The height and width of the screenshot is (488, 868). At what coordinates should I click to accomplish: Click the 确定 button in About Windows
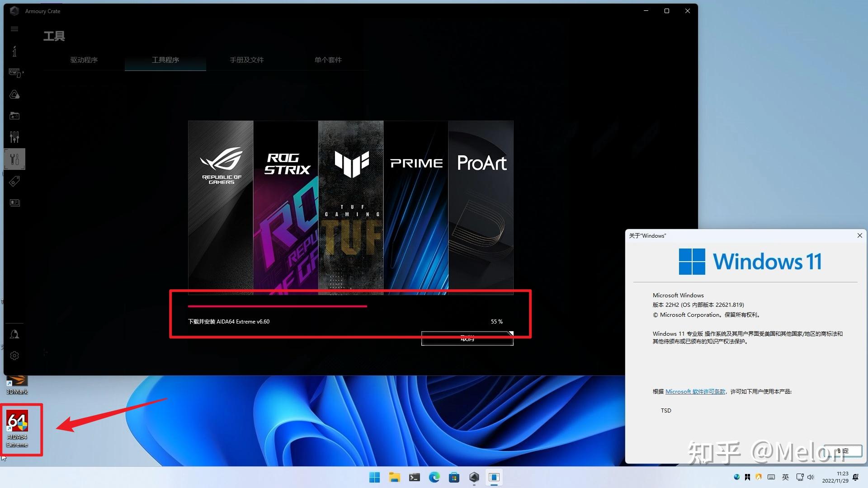tap(843, 451)
